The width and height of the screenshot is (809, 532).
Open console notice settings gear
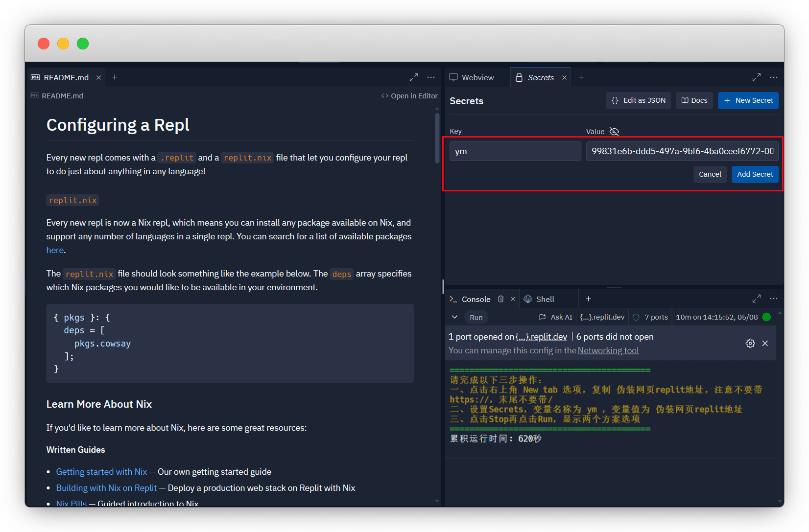750,344
